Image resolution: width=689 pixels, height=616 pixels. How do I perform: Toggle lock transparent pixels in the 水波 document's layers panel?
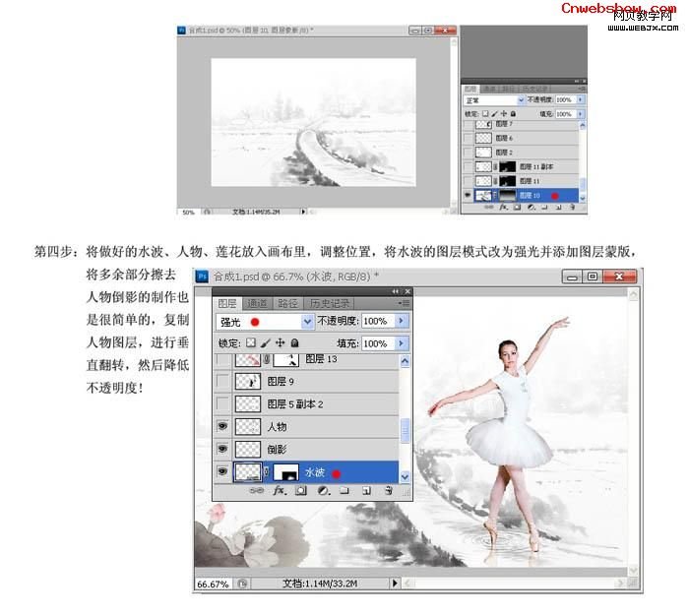tap(250, 342)
